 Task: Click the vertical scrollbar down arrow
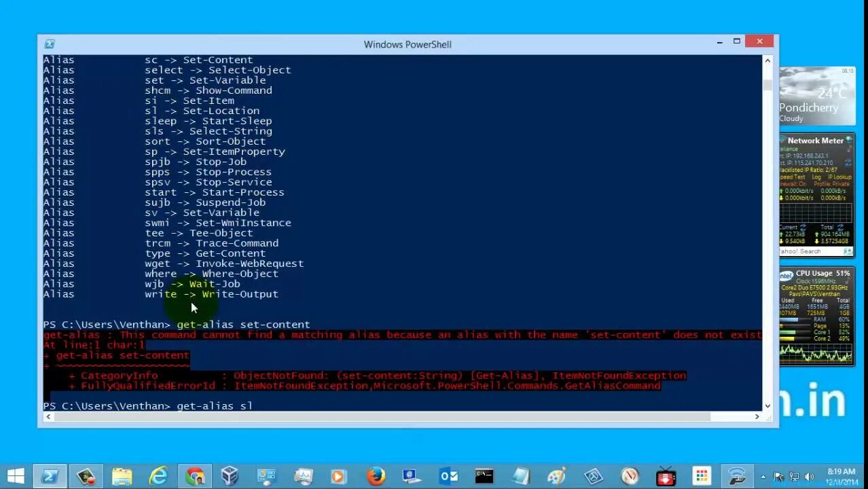767,405
